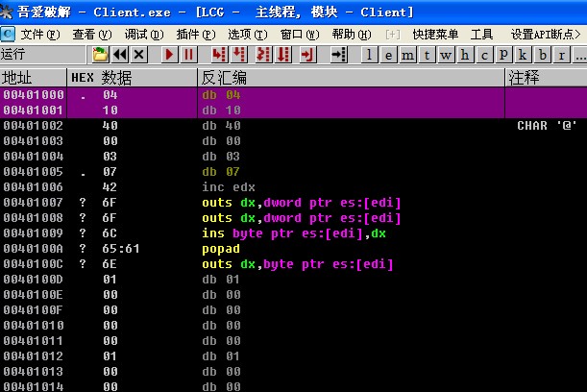The height and width of the screenshot is (392, 587).
Task: Open memory map with 'm' button
Action: 407,55
